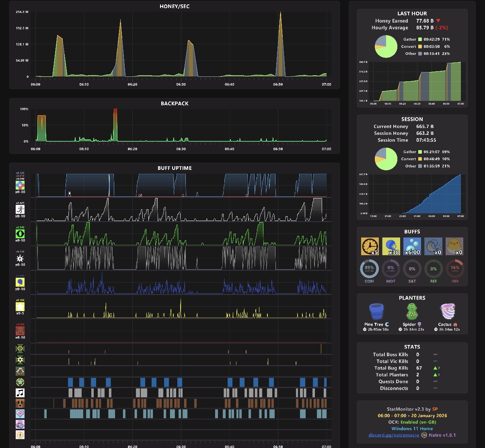The width and height of the screenshot is (485, 448).
Task: Click the music note buff row icon
Action: [20, 392]
